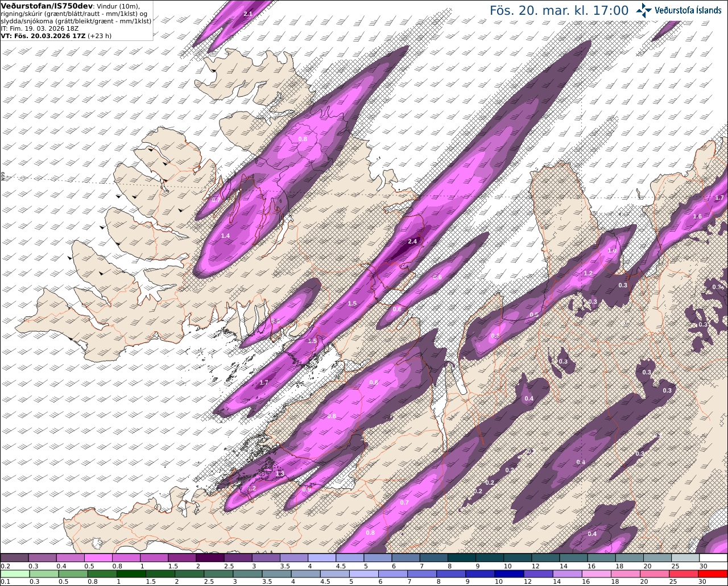Click the 0.9 value near the southwest coast
Viewport: 728px width, 586px height.
coord(307,489)
